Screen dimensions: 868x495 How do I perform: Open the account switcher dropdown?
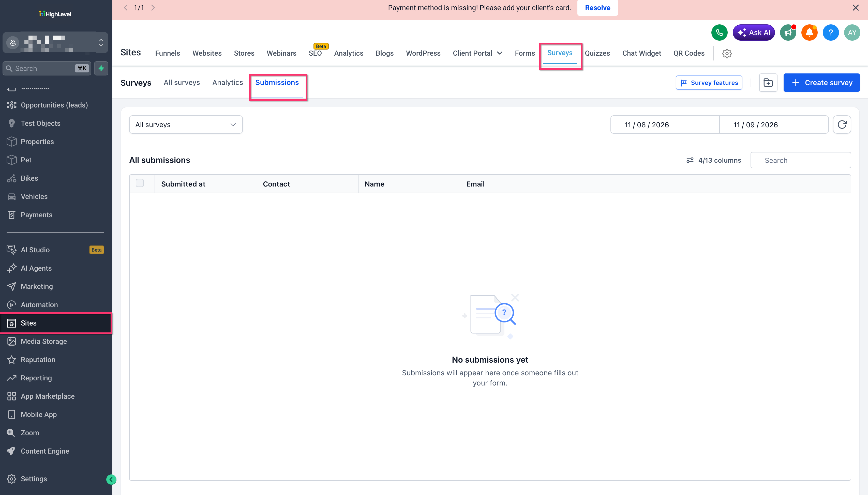tap(55, 42)
